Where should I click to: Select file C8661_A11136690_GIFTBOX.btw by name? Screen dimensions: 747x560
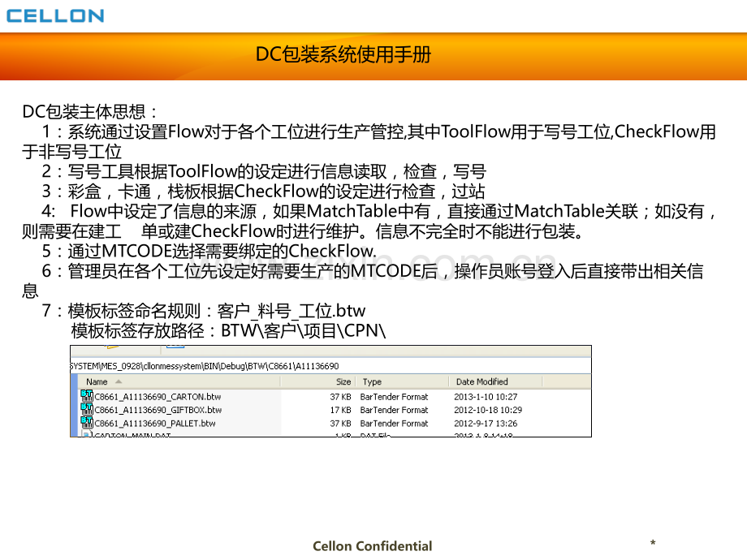click(158, 410)
